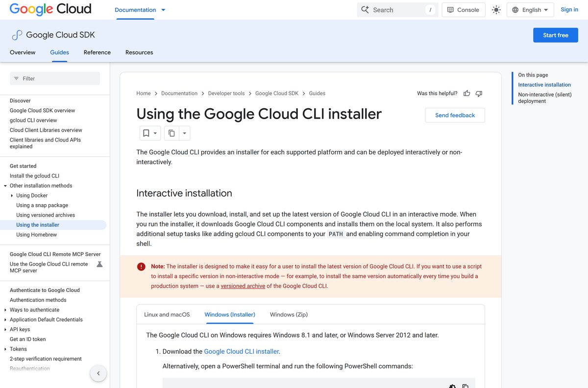The image size is (588, 388).
Task: Select the Windows (Installer) tab
Action: point(230,315)
